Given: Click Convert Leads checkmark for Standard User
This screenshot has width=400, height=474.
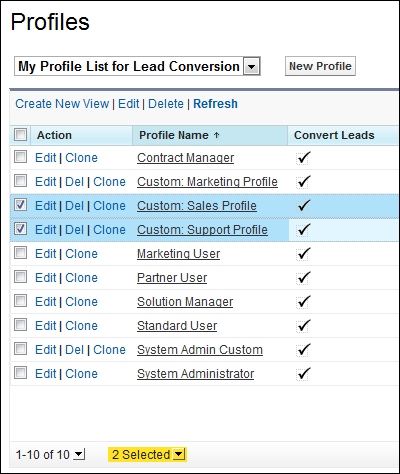Looking at the screenshot, I should click(x=303, y=326).
